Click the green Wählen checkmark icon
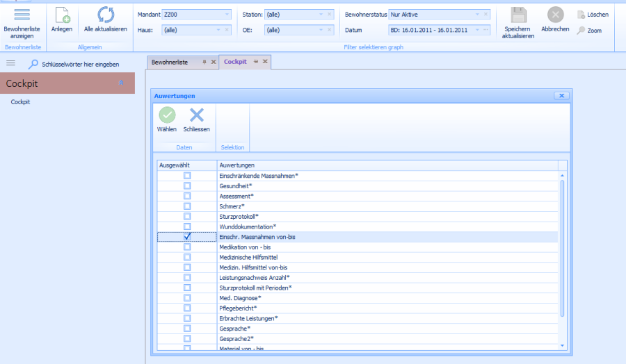Image resolution: width=626 pixels, height=364 pixels. [x=167, y=115]
